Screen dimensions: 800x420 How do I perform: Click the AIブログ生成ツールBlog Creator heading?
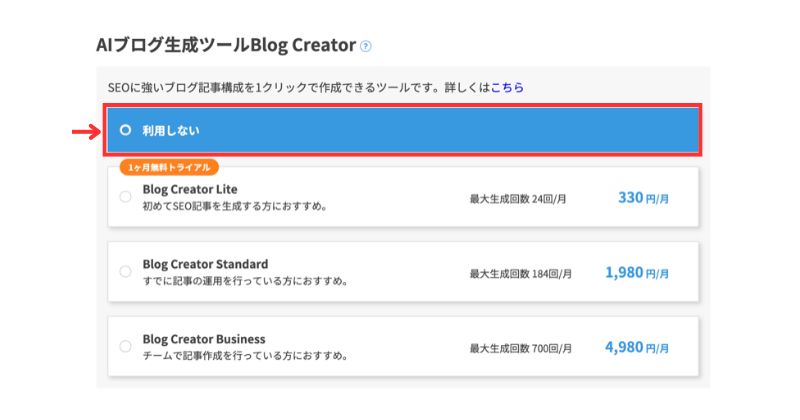226,45
